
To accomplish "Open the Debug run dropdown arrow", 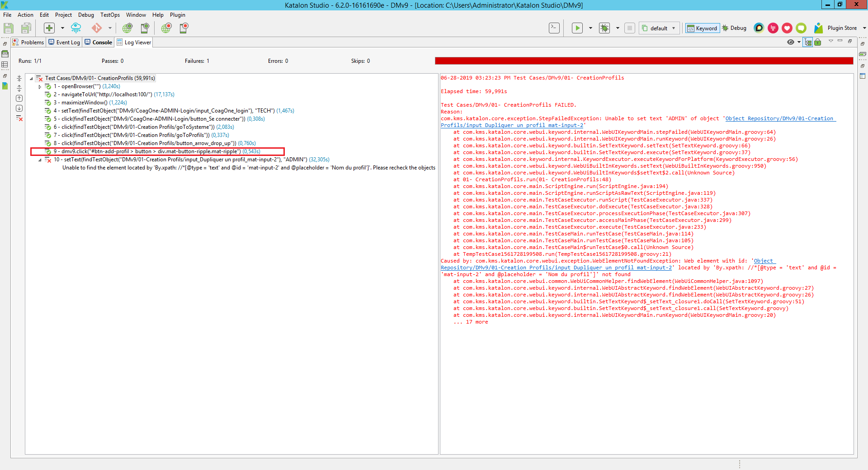I will tap(618, 28).
